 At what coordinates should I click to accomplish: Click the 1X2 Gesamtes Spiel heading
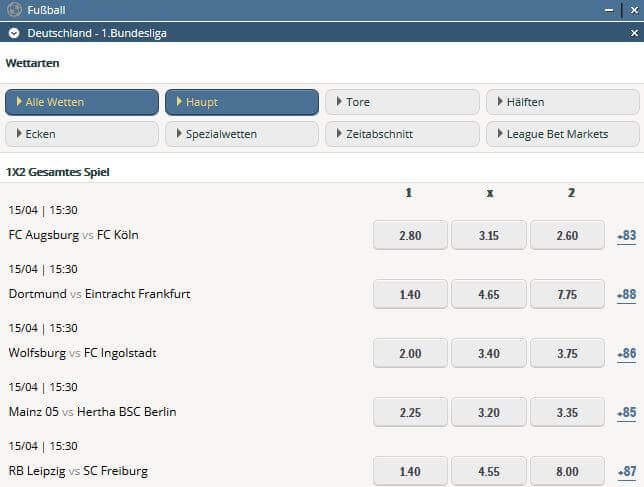tap(58, 172)
